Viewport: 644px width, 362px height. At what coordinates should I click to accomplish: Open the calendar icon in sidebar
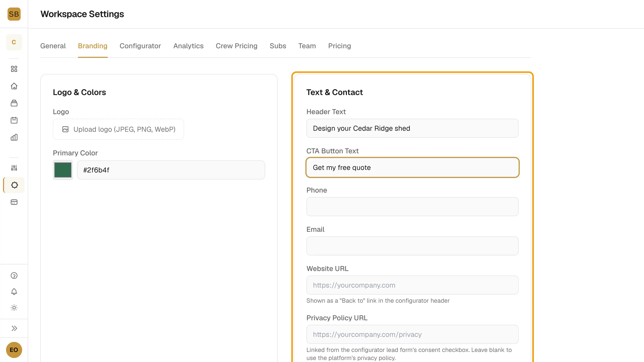14,120
